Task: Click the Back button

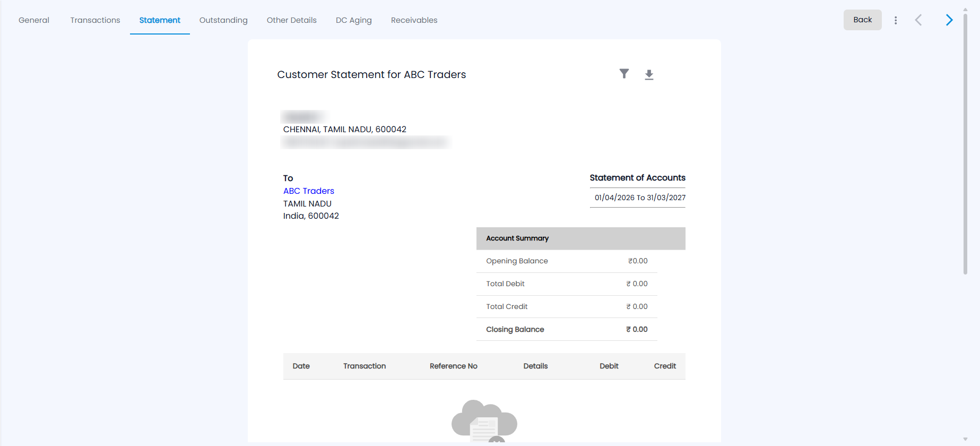Action: coord(863,20)
